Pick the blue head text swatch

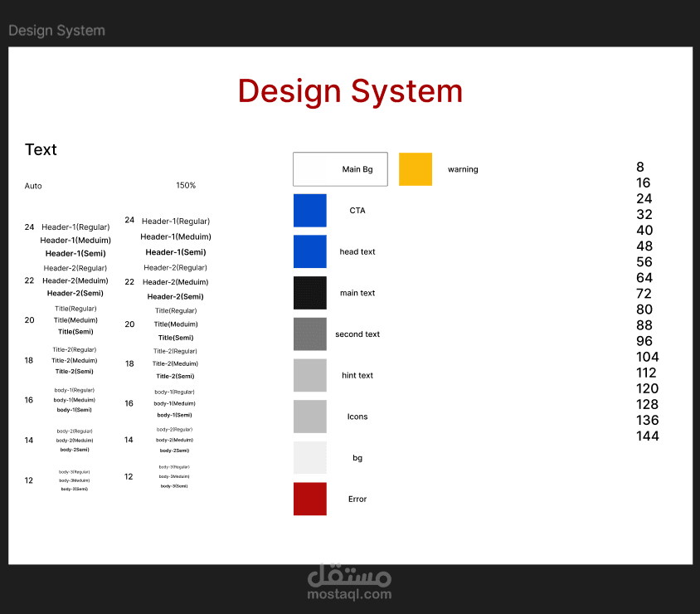point(310,251)
